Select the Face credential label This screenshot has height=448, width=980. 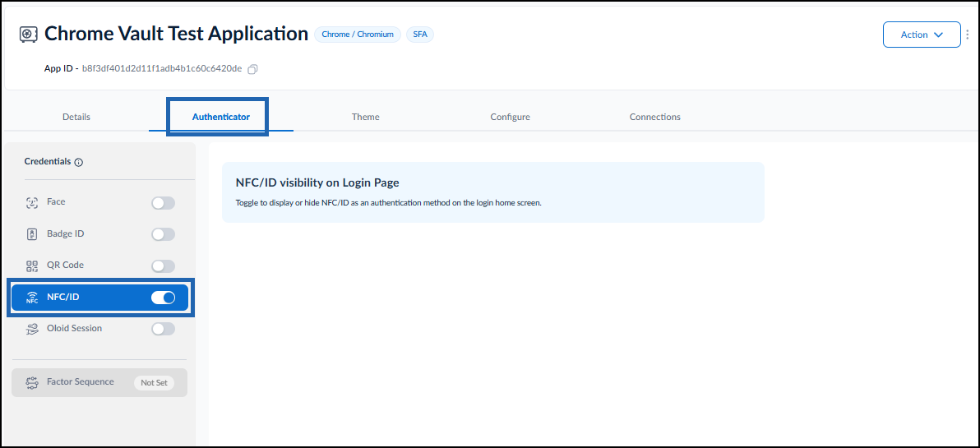click(x=56, y=202)
